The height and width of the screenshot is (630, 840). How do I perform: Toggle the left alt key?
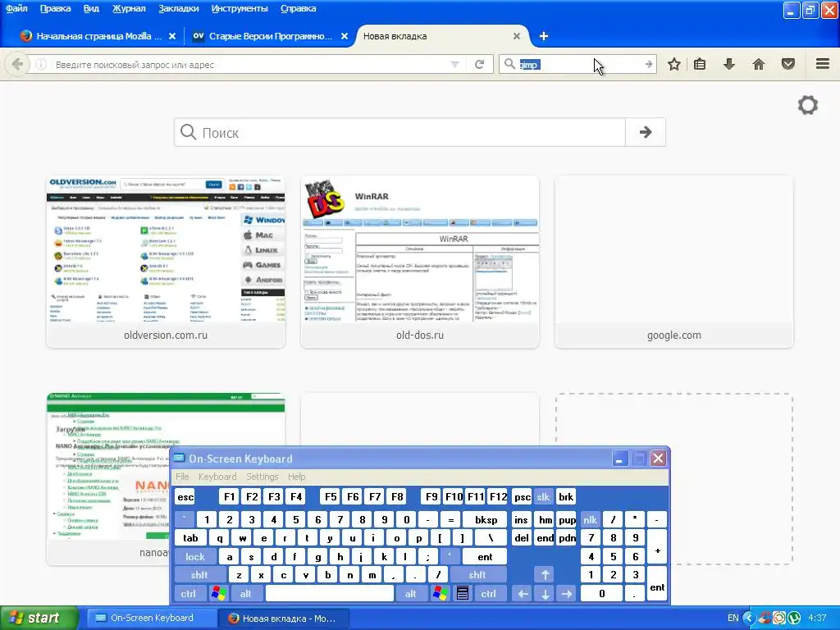pyautogui.click(x=245, y=594)
